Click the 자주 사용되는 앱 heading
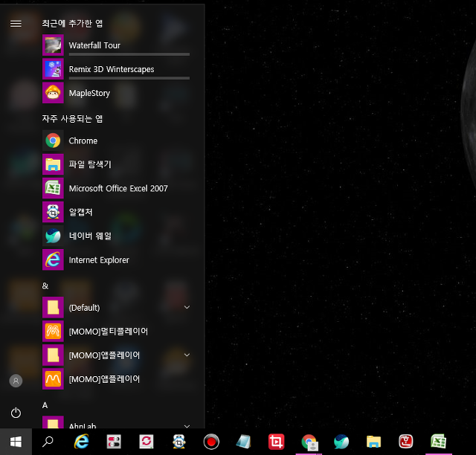This screenshot has width=476, height=455. 72,119
